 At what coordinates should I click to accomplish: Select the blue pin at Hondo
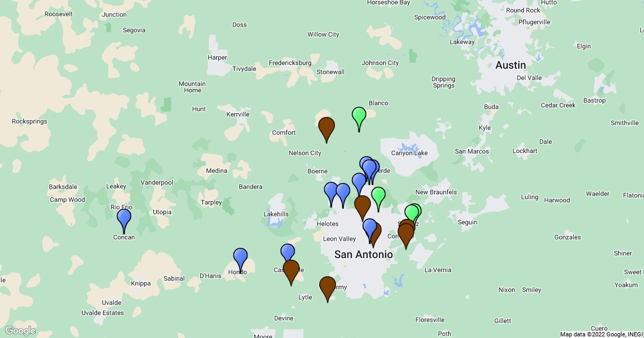coord(240,258)
